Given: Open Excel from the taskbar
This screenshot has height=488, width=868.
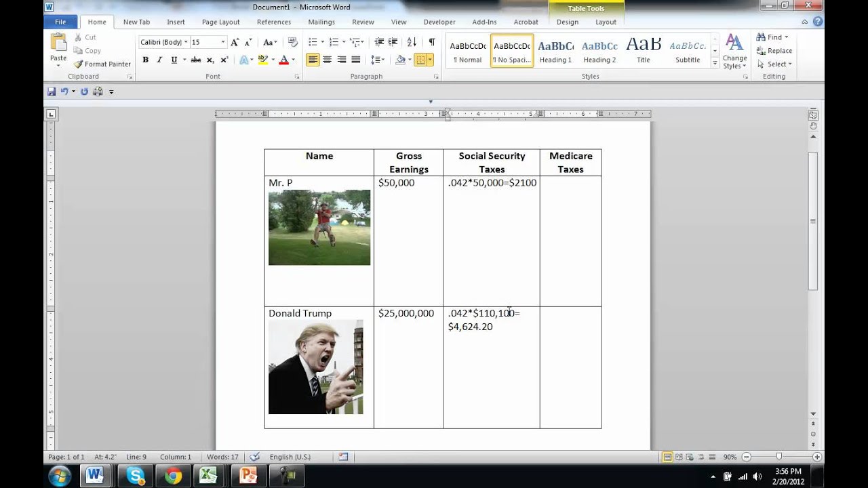Looking at the screenshot, I should click(208, 476).
